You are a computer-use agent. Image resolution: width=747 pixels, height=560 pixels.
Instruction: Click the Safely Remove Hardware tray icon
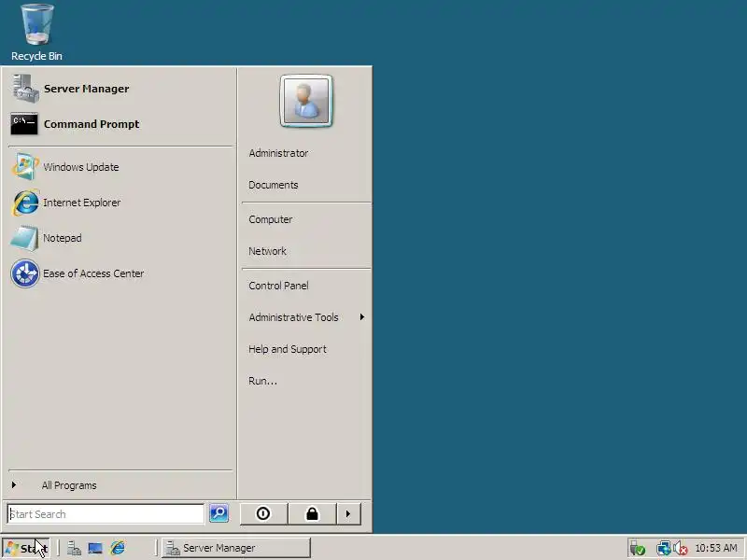coord(638,549)
